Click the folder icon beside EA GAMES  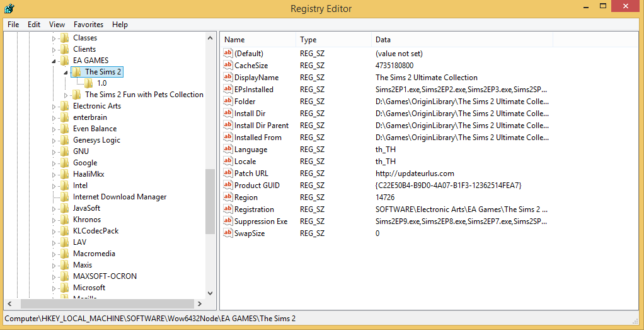(65, 61)
